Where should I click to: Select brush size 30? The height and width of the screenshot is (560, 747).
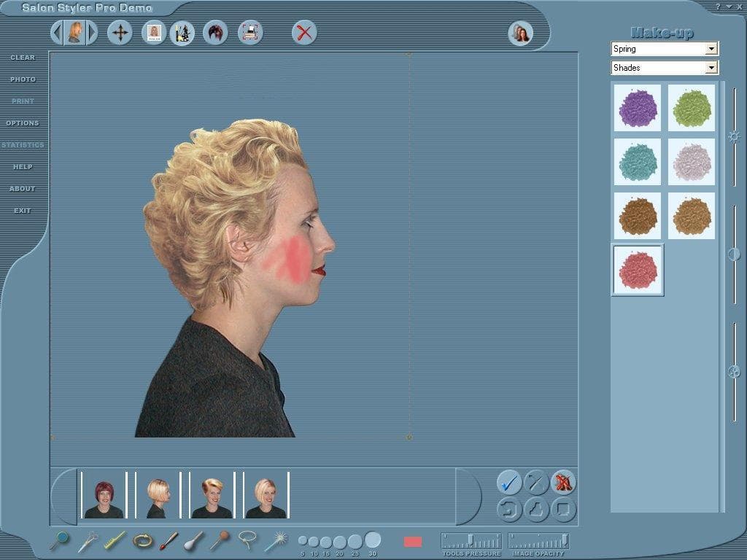click(373, 540)
